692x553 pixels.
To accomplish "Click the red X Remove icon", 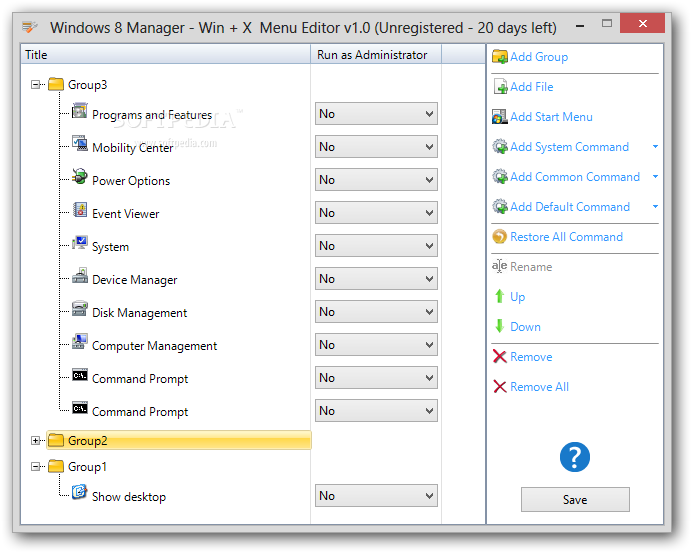I will pos(500,356).
